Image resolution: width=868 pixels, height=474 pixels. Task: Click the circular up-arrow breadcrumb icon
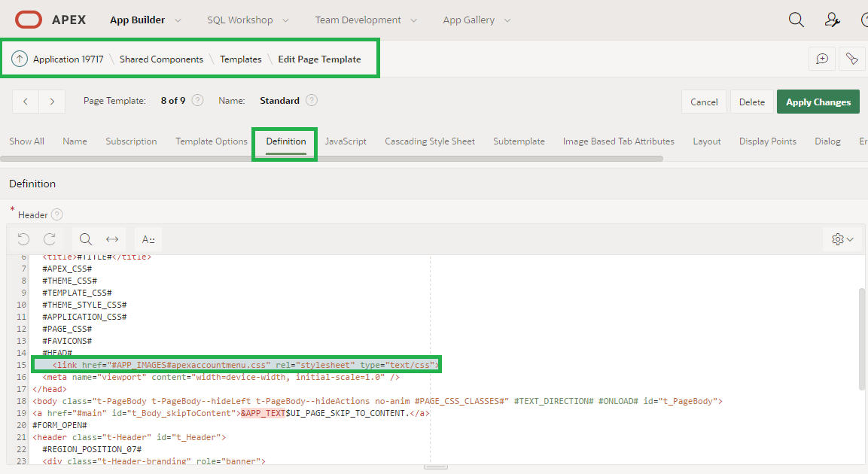[x=20, y=58]
